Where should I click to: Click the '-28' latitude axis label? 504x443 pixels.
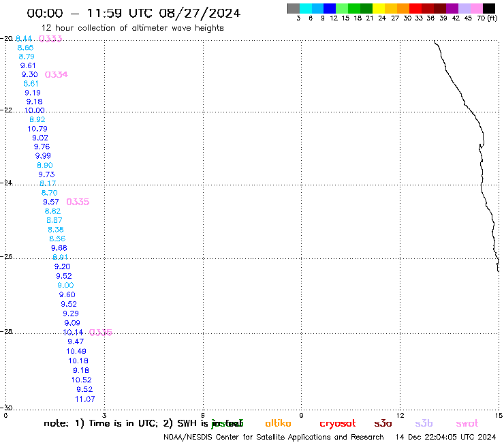tap(6, 331)
